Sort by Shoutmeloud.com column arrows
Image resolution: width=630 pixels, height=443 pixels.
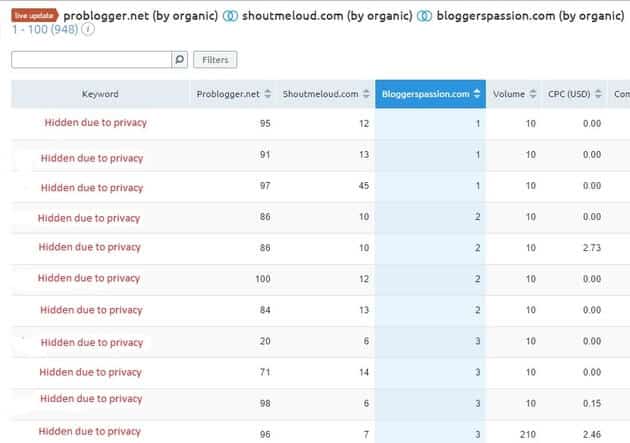coord(366,94)
